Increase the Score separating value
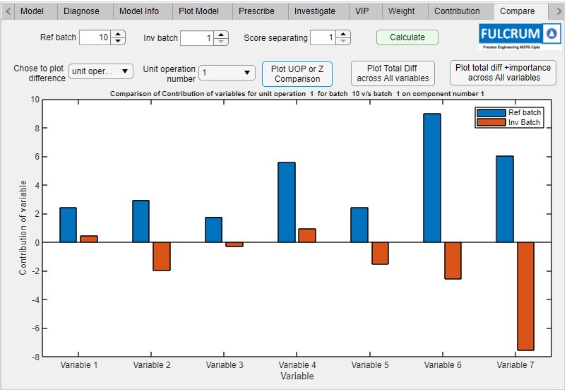This screenshot has height=392, width=567. (x=343, y=34)
